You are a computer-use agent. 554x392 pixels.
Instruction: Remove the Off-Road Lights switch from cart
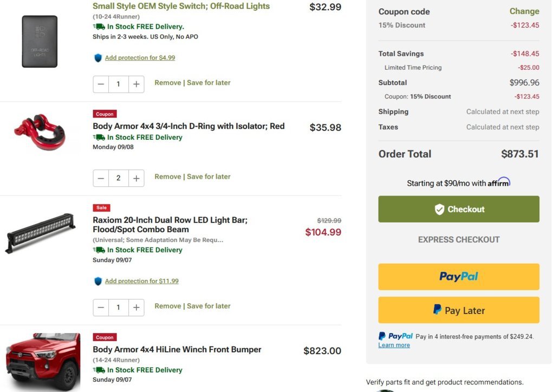tap(167, 83)
